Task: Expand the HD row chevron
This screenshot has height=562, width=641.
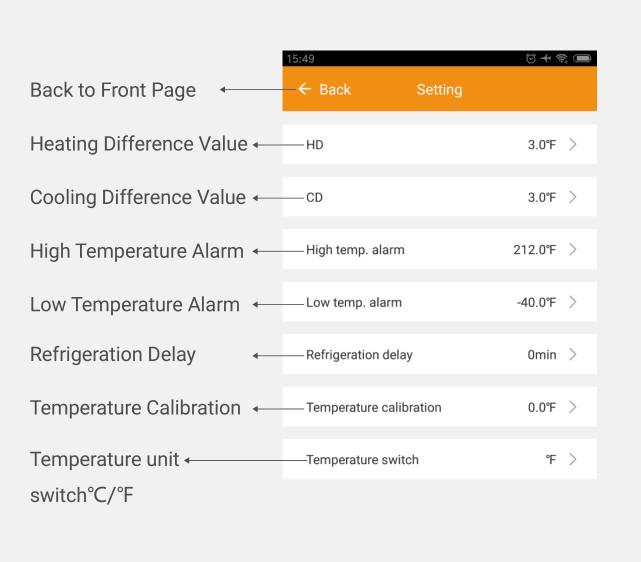Action: pyautogui.click(x=573, y=144)
